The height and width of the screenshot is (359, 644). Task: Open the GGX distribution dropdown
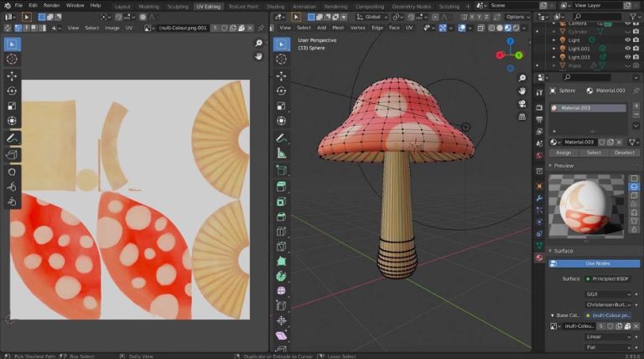point(609,294)
